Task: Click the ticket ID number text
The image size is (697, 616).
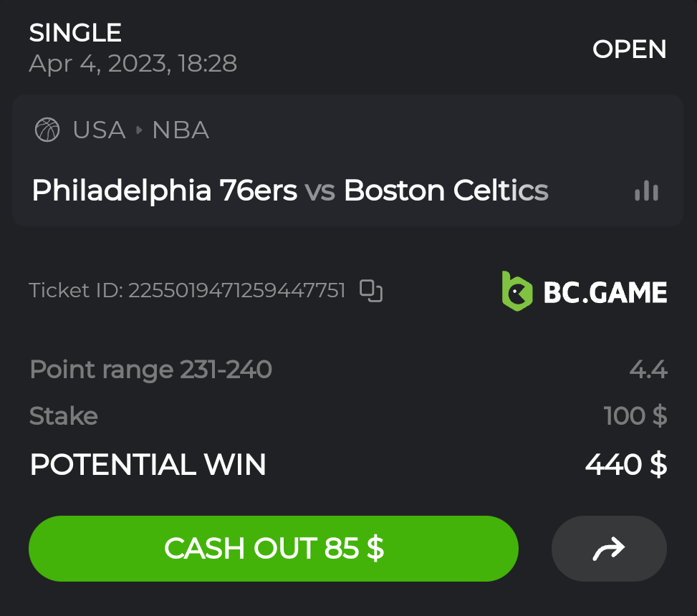Action: click(236, 290)
